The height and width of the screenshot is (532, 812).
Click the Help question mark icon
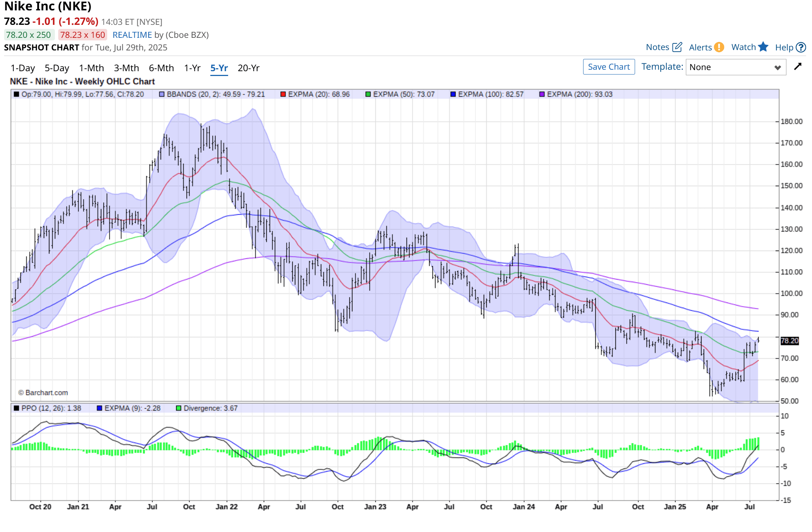[801, 47]
